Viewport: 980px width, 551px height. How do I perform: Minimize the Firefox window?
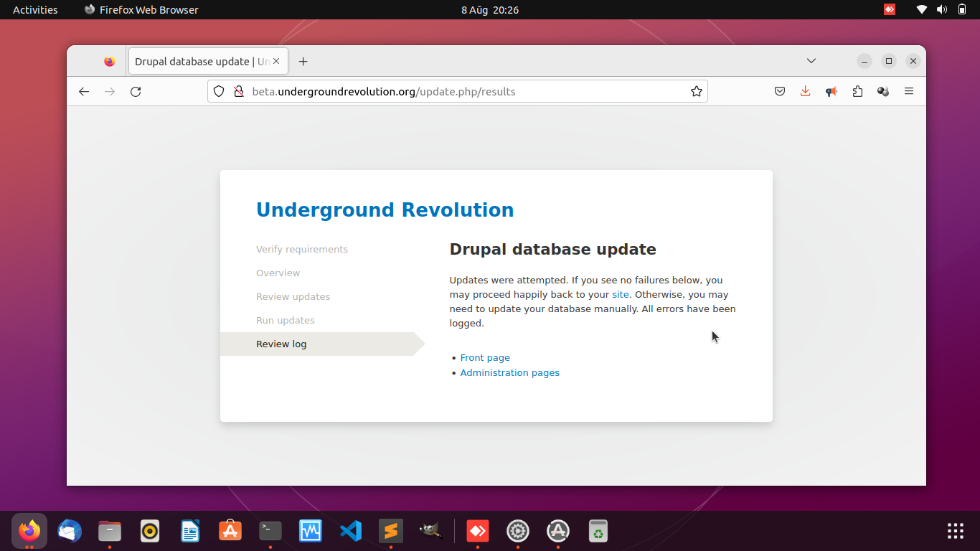click(864, 61)
